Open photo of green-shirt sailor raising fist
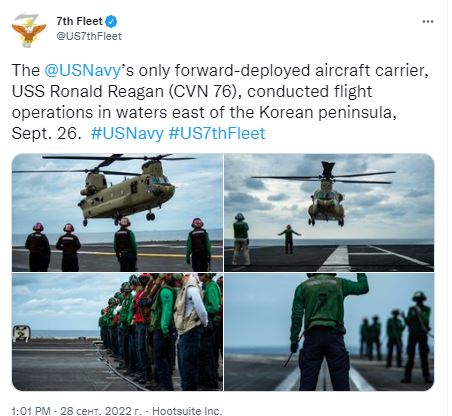452x416 pixels. tap(329, 332)
